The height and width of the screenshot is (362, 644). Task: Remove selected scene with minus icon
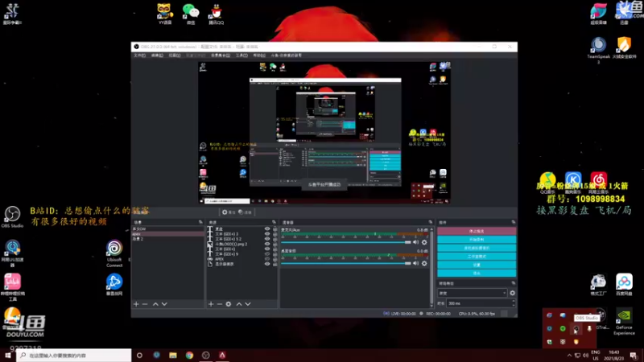click(145, 304)
